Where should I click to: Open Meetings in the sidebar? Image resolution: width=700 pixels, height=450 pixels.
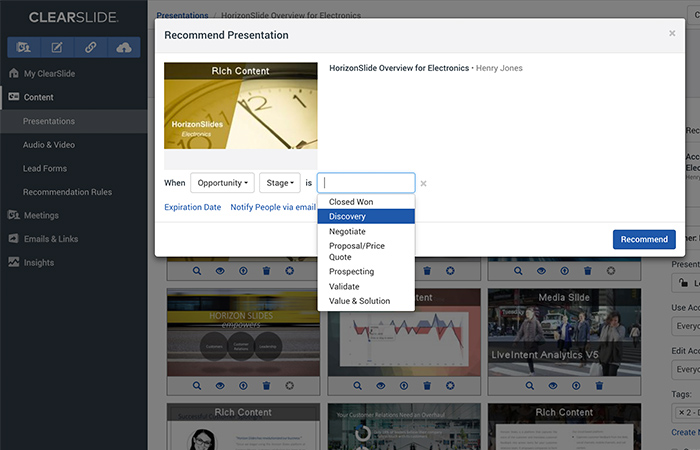pos(41,215)
